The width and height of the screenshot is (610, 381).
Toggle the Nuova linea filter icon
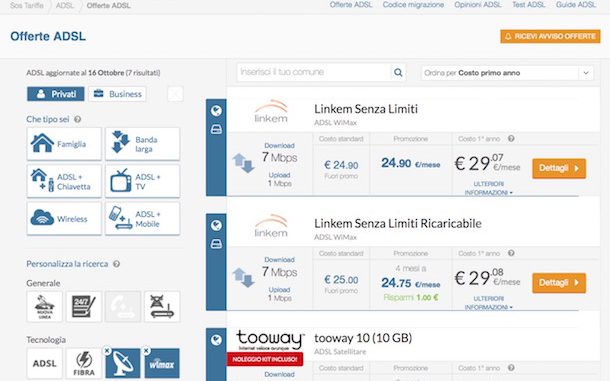pos(44,306)
